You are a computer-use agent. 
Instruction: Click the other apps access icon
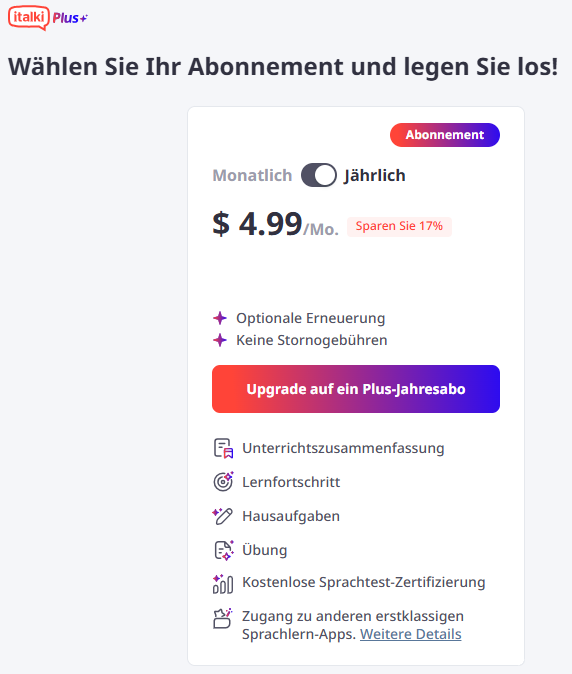click(x=223, y=618)
